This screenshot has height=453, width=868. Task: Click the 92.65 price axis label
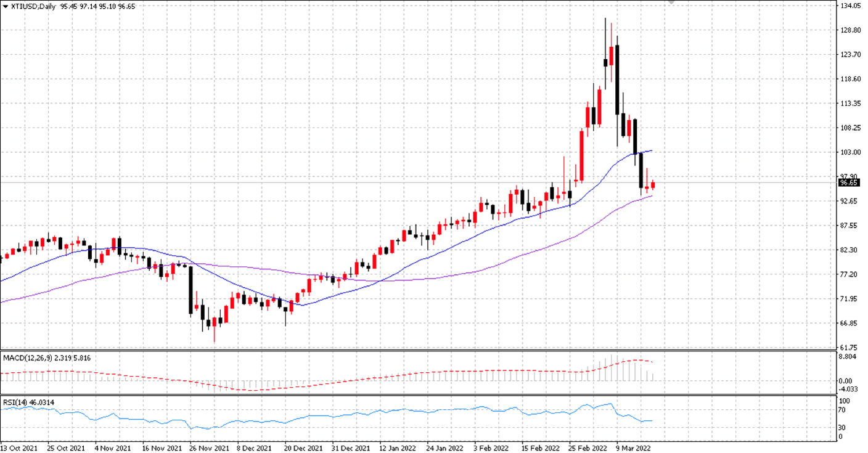[850, 202]
